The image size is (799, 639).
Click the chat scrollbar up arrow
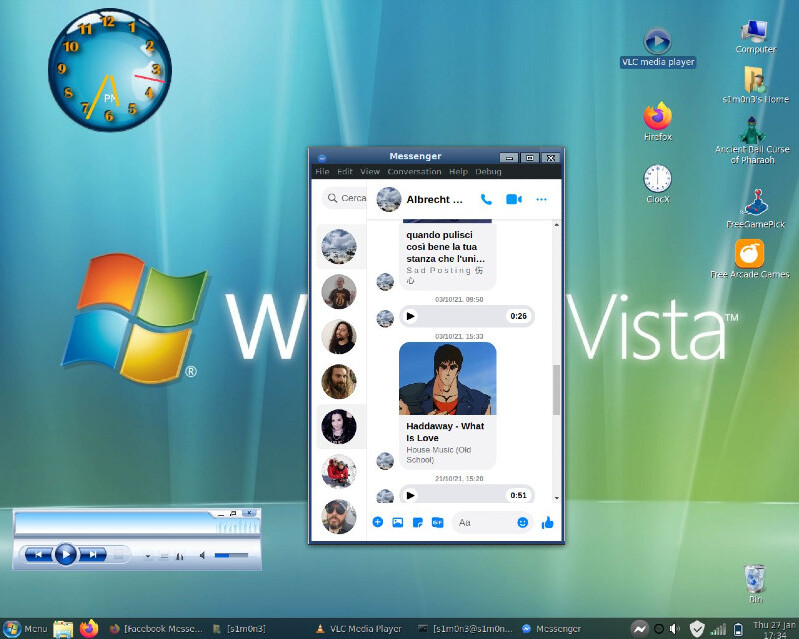(x=556, y=225)
